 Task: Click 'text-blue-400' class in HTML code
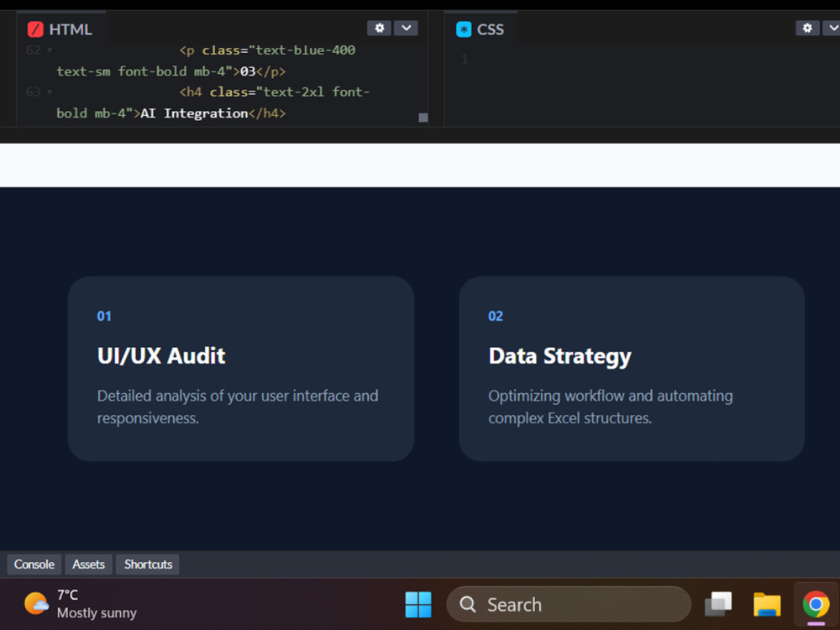tap(306, 50)
